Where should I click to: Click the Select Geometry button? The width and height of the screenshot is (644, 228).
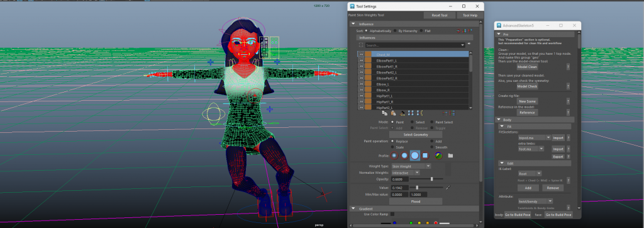tap(416, 135)
